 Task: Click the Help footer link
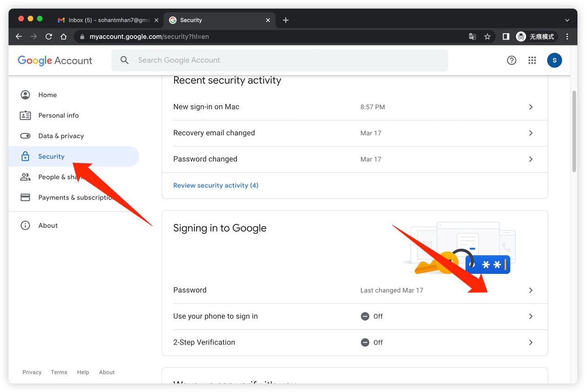[83, 372]
